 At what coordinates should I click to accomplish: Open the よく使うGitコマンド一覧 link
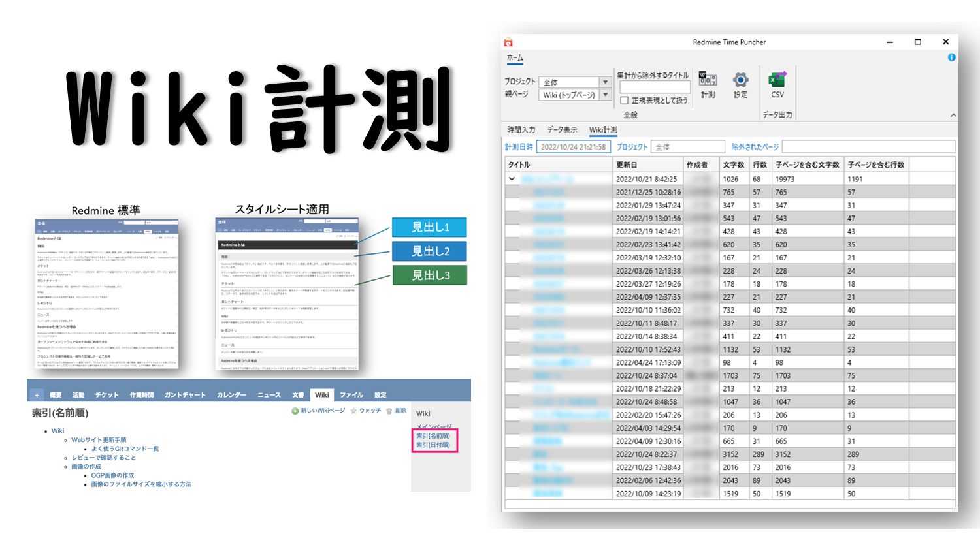click(125, 449)
